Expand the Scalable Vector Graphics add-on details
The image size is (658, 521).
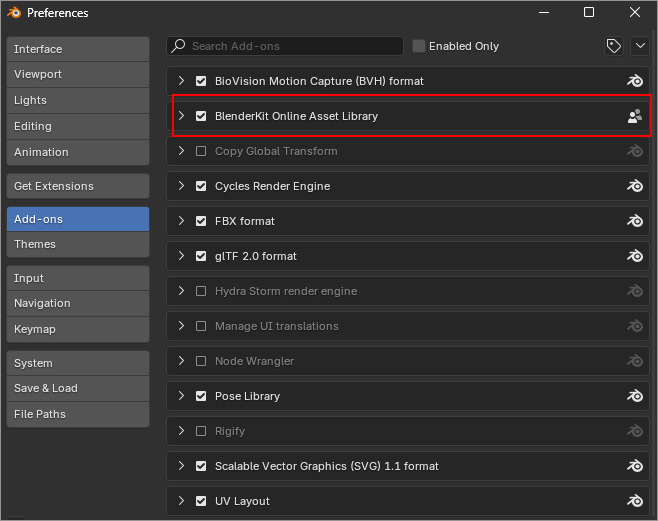[x=181, y=466]
